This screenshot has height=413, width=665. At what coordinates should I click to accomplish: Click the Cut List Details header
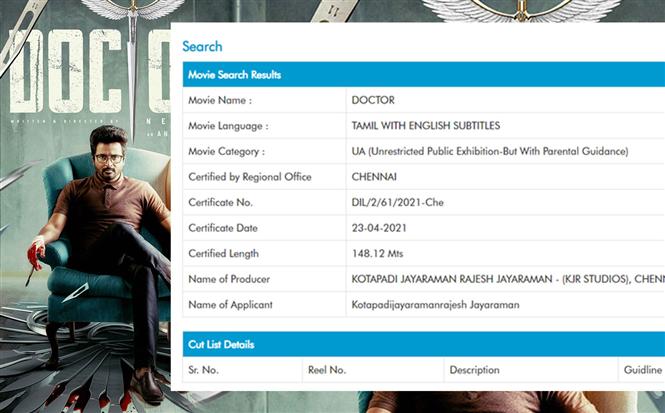pyautogui.click(x=221, y=344)
